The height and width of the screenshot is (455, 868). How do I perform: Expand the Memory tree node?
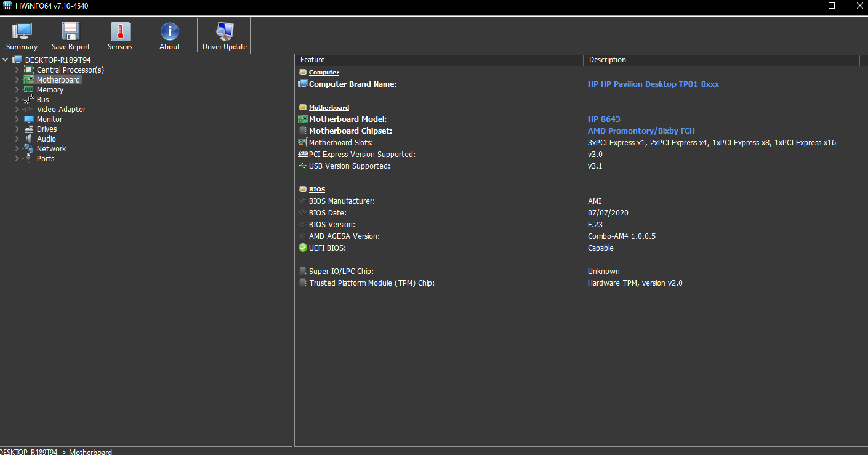[17, 89]
